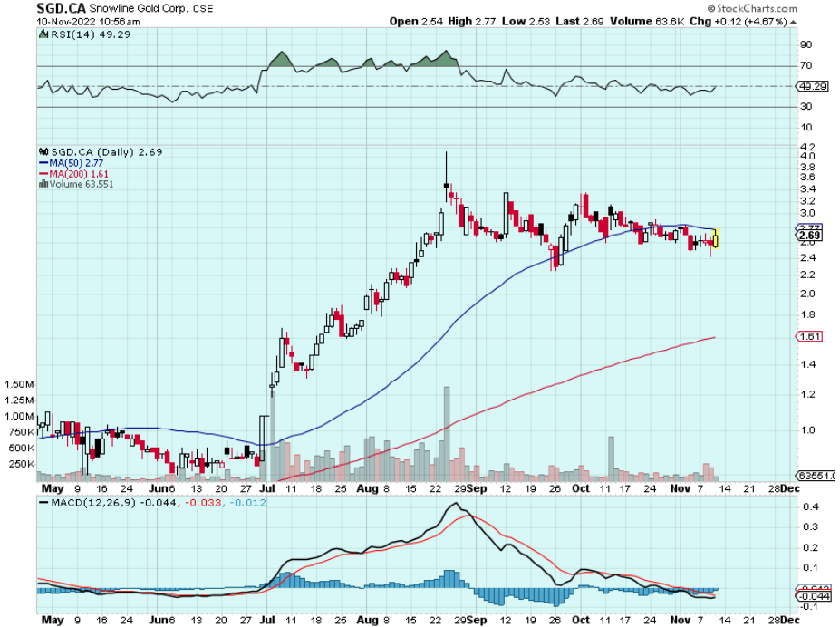Click the red -0.033 signal value in MACD legend
This screenshot has width=840, height=627.
(203, 503)
